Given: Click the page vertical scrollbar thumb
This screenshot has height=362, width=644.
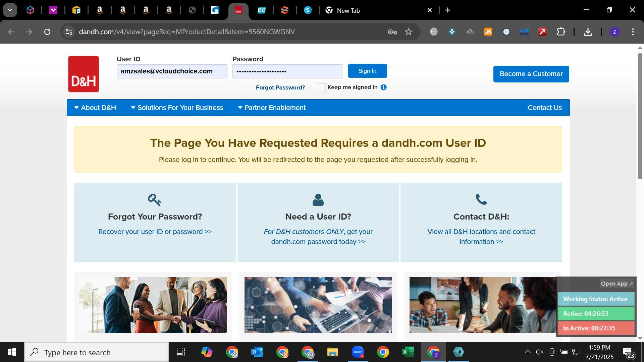Looking at the screenshot, I should [640, 116].
